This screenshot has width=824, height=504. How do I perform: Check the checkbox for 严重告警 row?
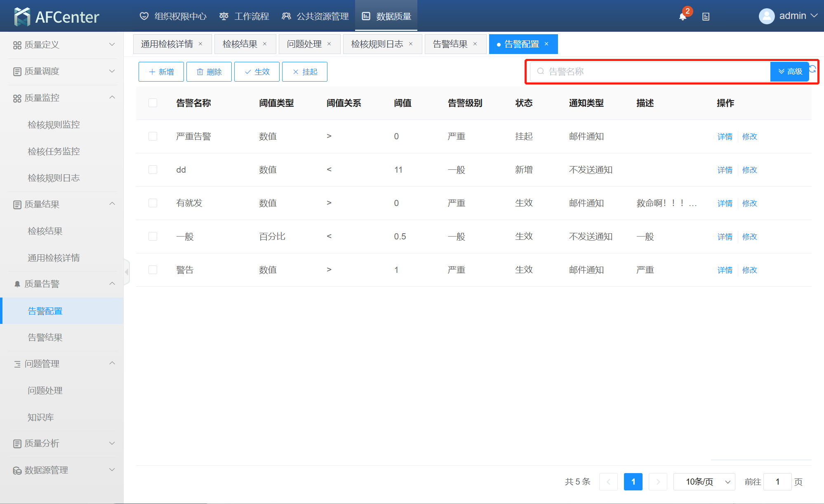[x=153, y=136]
